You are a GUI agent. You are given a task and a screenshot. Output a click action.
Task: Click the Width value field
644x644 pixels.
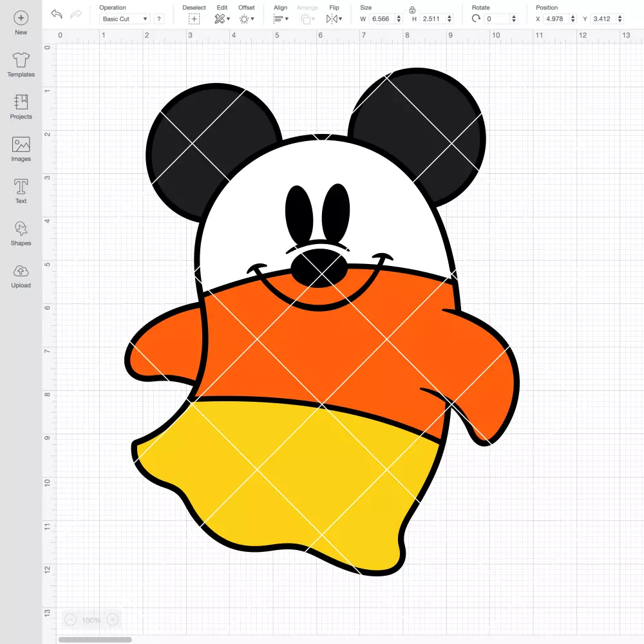tap(381, 19)
